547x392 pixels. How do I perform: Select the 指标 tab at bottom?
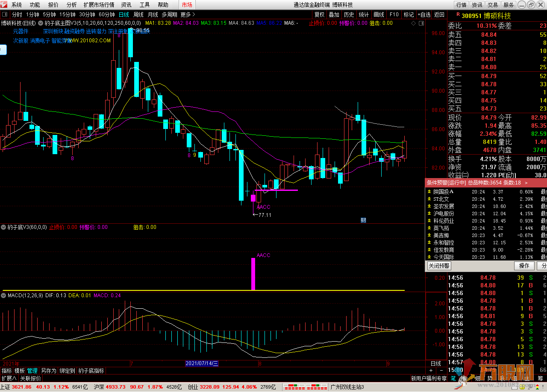pyautogui.click(x=7, y=371)
